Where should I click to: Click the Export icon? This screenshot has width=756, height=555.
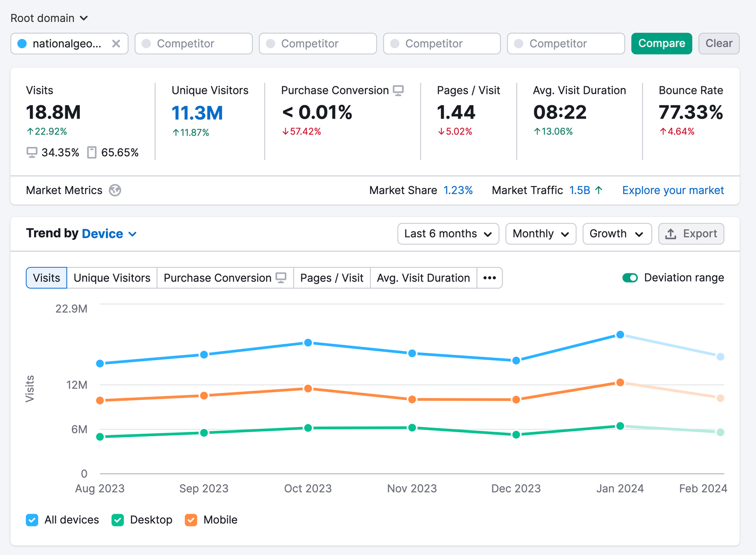(671, 233)
